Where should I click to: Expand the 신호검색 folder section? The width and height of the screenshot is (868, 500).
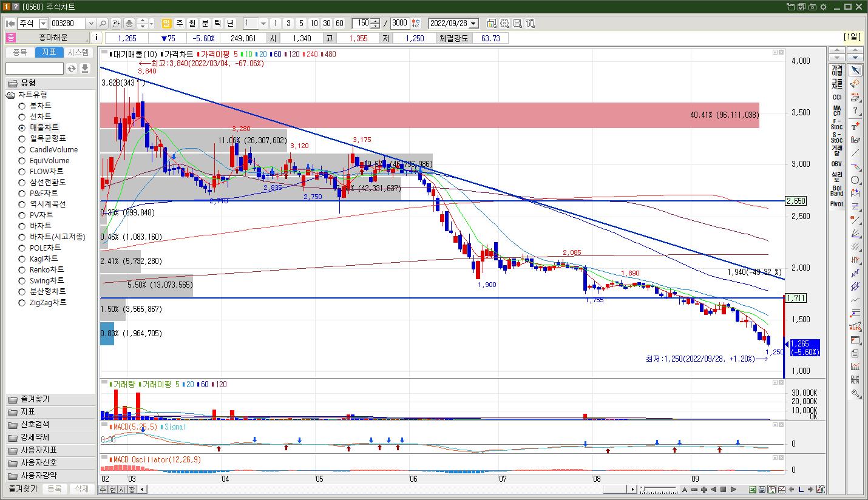pyautogui.click(x=50, y=425)
